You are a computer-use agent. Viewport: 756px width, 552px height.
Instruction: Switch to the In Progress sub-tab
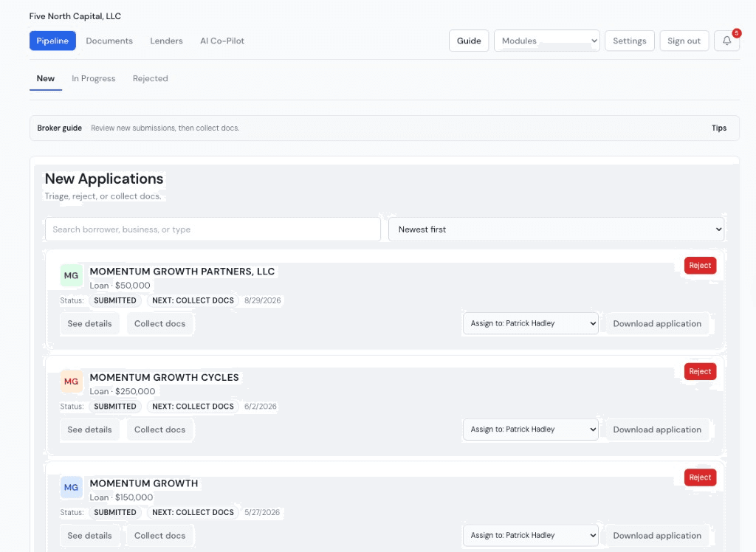(94, 78)
